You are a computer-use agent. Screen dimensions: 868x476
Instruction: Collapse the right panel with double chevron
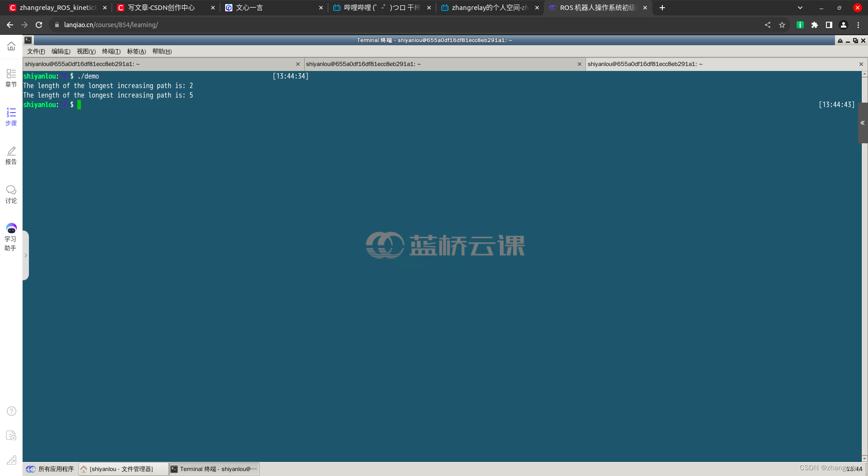pos(863,123)
